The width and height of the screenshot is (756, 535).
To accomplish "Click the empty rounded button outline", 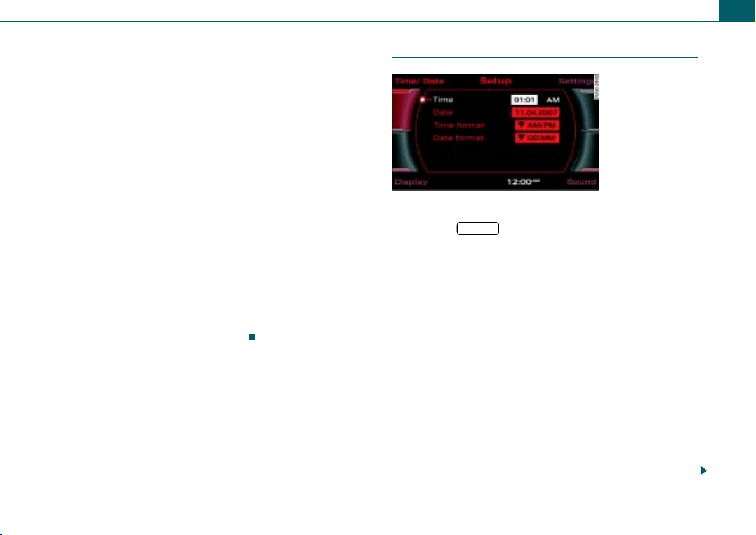I will (478, 228).
